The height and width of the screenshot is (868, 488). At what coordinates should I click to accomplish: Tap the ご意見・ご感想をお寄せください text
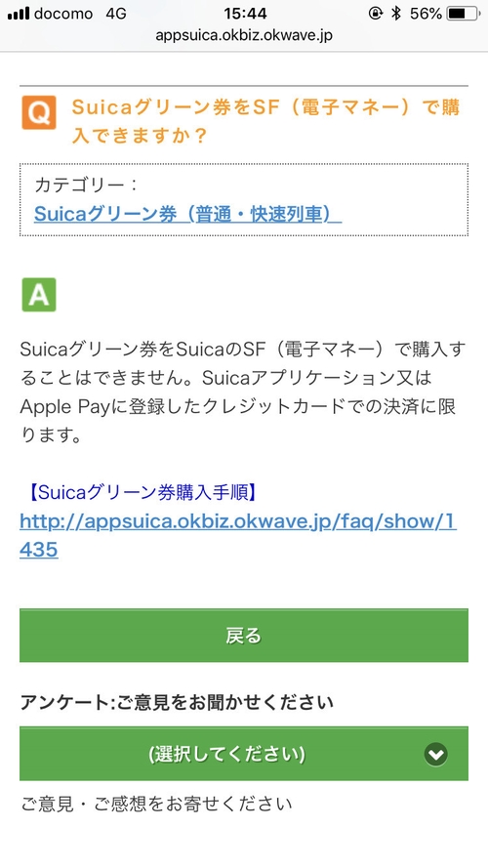point(156,804)
